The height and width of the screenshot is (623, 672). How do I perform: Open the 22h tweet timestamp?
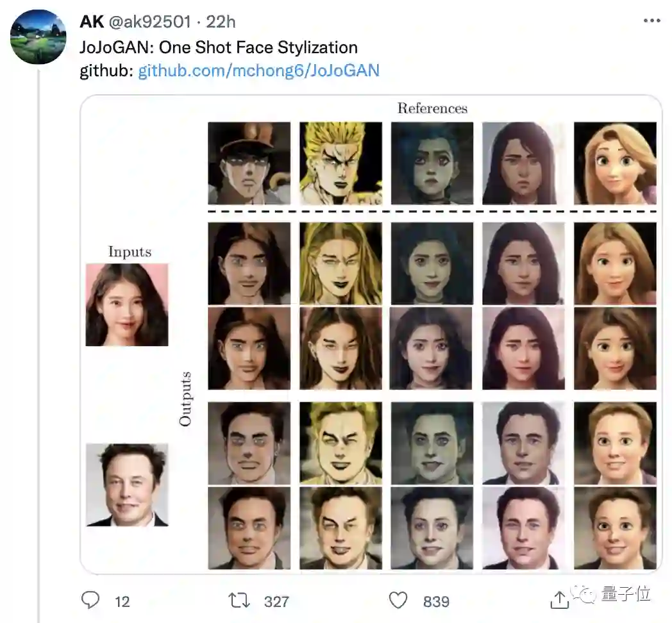221,22
